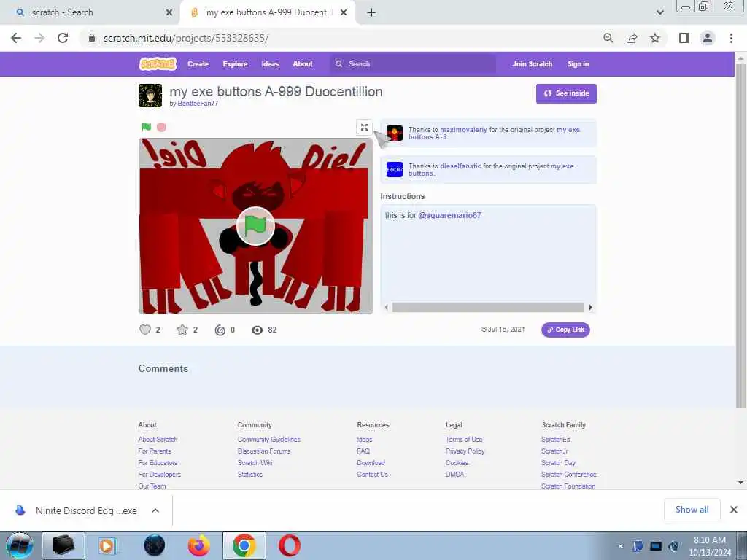
Task: Close the scratch - Search tab
Action: pos(169,12)
